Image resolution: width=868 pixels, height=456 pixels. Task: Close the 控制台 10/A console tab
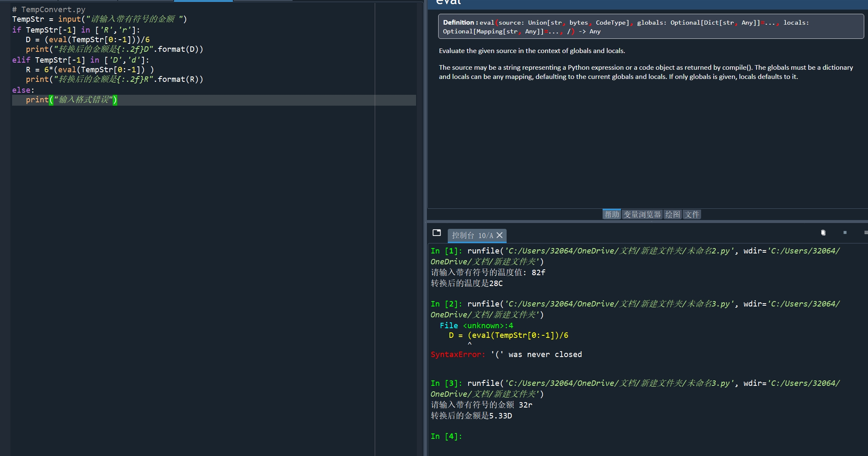coord(500,236)
